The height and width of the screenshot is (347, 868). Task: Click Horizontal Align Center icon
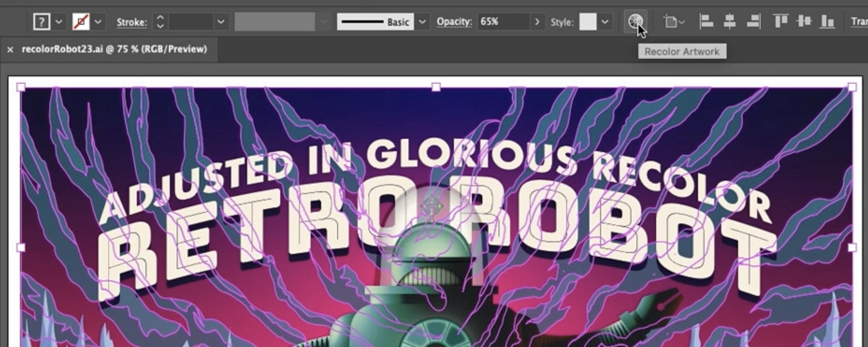730,21
